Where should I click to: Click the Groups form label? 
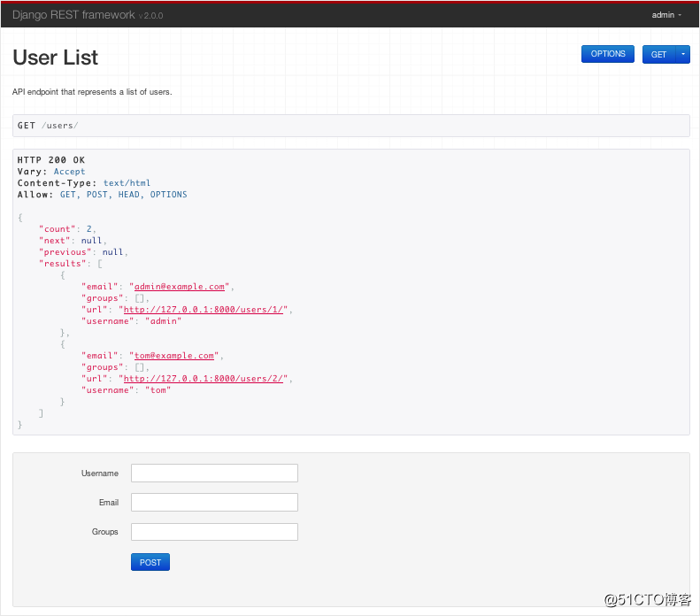(105, 532)
